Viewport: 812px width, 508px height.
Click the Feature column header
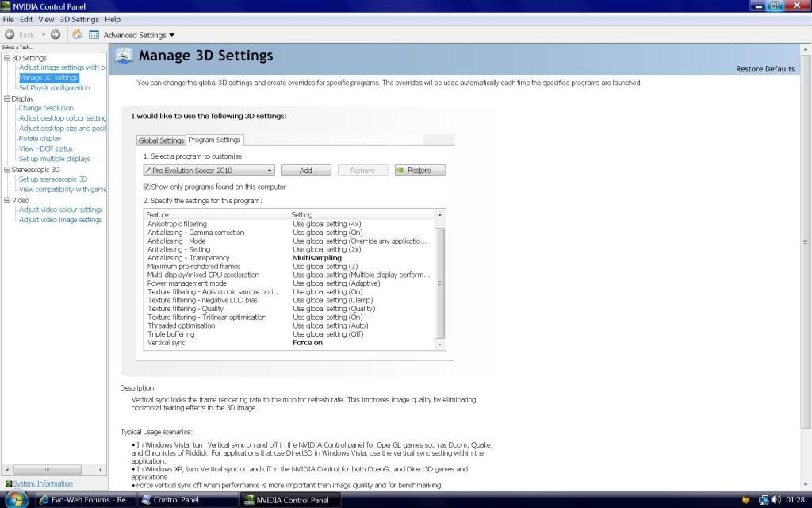coord(216,214)
